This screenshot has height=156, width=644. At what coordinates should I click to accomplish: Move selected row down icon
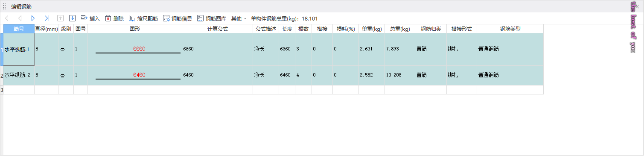[72, 18]
